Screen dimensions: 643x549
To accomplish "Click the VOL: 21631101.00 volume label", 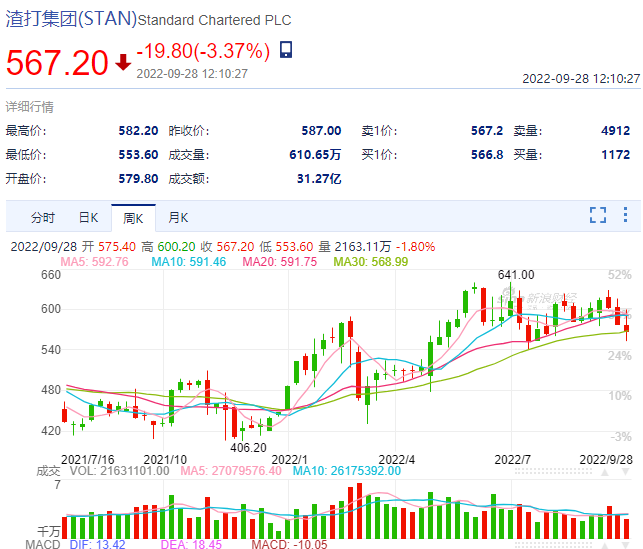I will [x=119, y=471].
